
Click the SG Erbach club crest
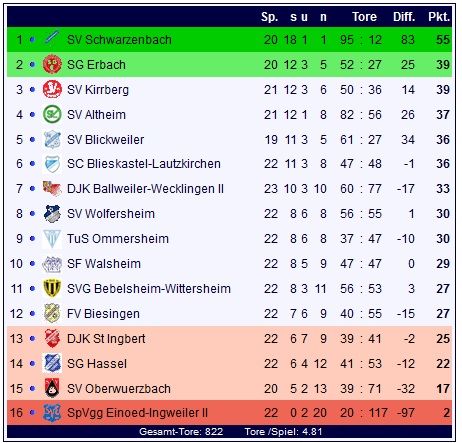pos(52,64)
